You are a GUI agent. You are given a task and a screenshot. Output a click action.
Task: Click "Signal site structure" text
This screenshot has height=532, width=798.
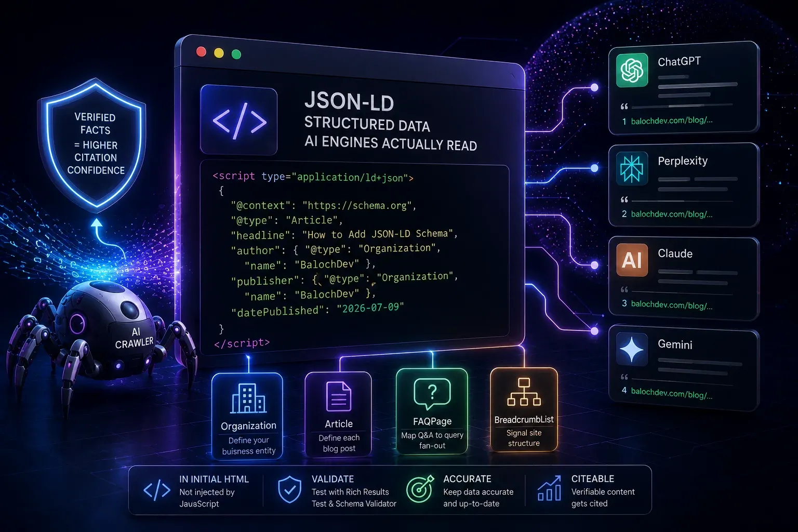(x=524, y=438)
